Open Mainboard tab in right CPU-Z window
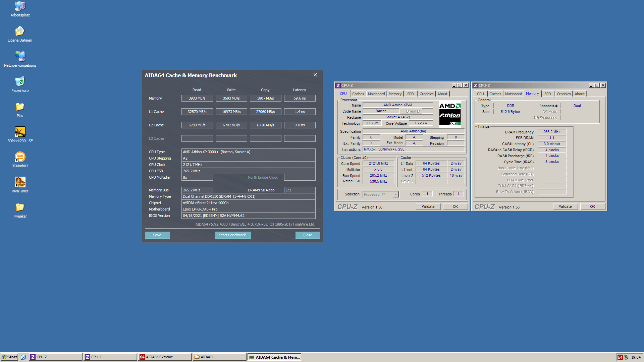The image size is (644, 362). pyautogui.click(x=514, y=94)
